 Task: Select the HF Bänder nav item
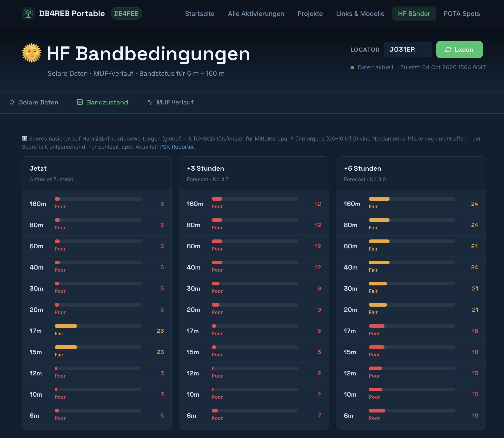coord(414,14)
